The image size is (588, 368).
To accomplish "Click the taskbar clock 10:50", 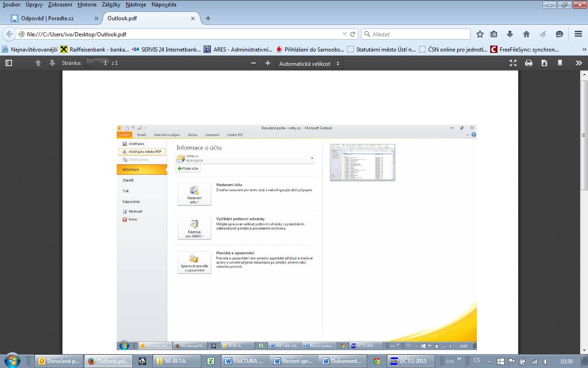I will (566, 361).
